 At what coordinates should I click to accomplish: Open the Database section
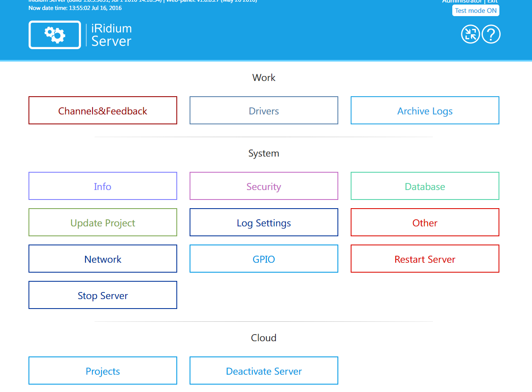point(425,186)
